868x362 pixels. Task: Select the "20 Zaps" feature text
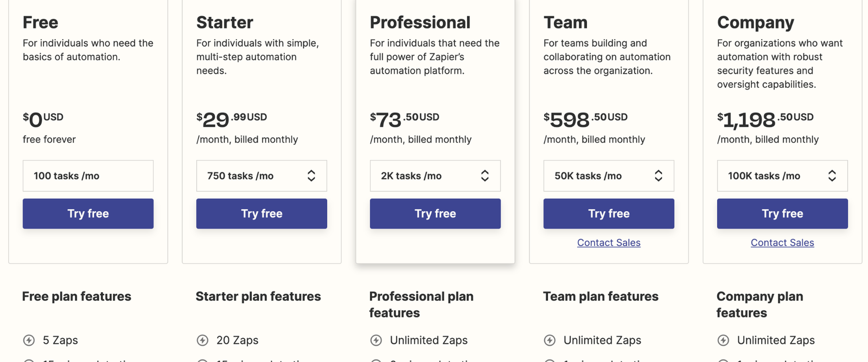coord(237,340)
